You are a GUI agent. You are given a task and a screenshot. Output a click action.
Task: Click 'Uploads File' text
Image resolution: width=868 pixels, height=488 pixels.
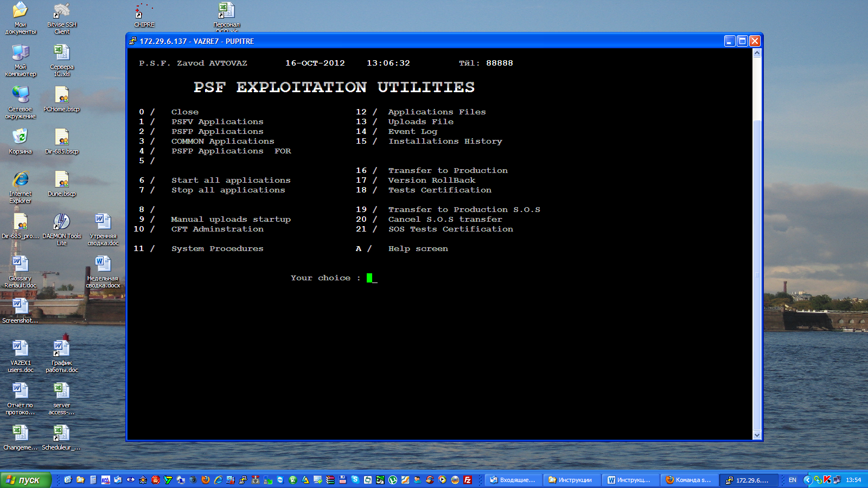[420, 121]
